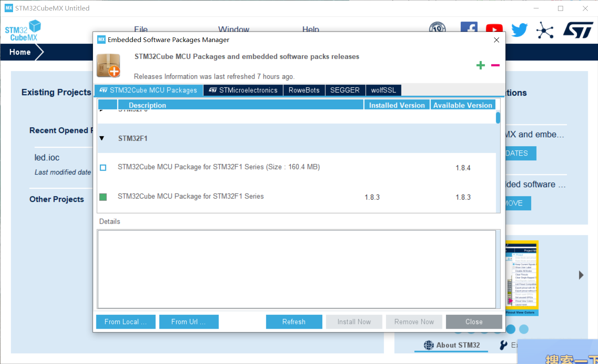Click the green plus expand-all icon
Screen dimensions: 598x364
tap(481, 65)
